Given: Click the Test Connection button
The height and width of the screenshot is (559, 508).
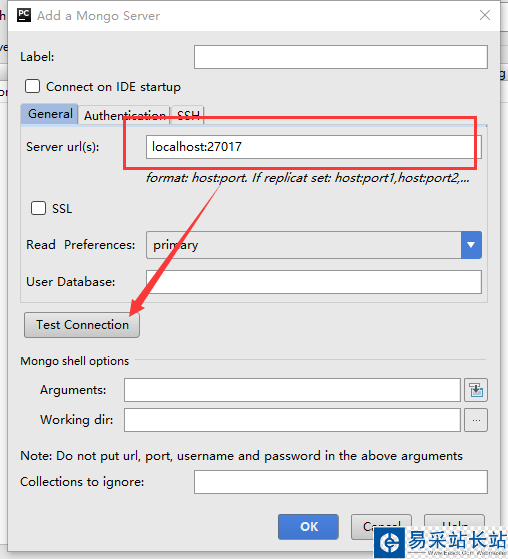Looking at the screenshot, I should tap(82, 325).
